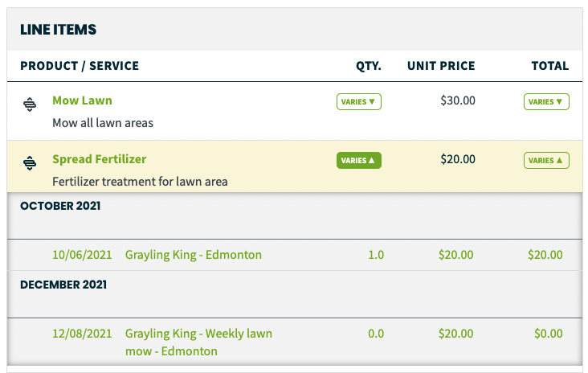Open the Mow Lawn line item
The height and width of the screenshot is (373, 588).
(x=82, y=100)
